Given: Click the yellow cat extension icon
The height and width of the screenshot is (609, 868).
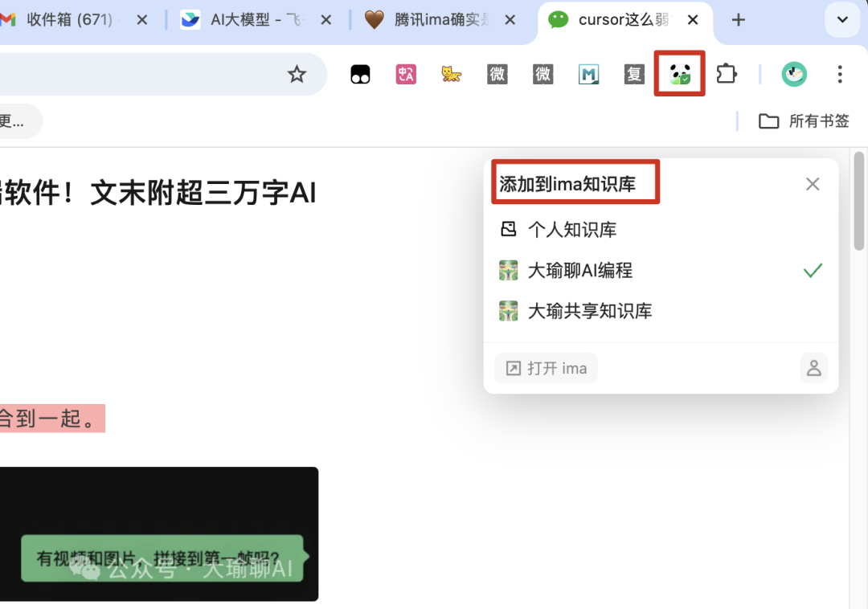Looking at the screenshot, I should 451,74.
